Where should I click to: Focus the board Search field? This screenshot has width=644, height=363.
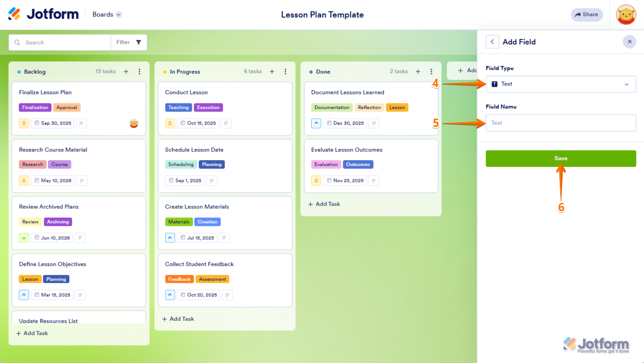point(64,42)
